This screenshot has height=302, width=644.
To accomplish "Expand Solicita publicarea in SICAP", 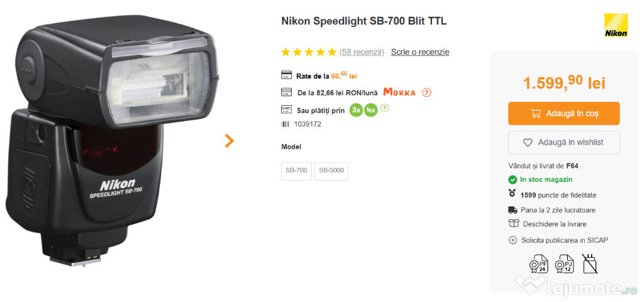I will pyautogui.click(x=558, y=240).
